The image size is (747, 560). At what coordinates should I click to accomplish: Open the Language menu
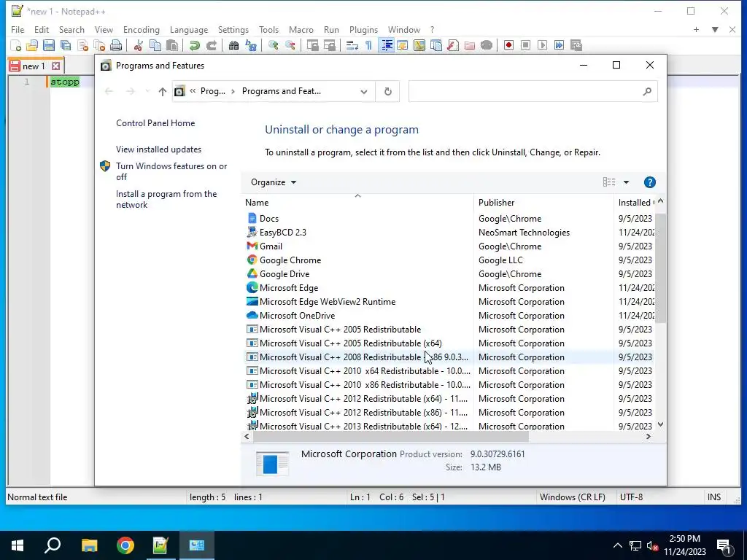pyautogui.click(x=189, y=29)
